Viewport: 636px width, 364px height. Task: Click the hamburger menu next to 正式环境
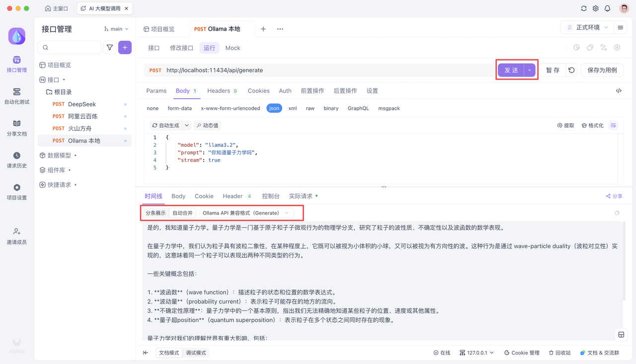click(621, 27)
